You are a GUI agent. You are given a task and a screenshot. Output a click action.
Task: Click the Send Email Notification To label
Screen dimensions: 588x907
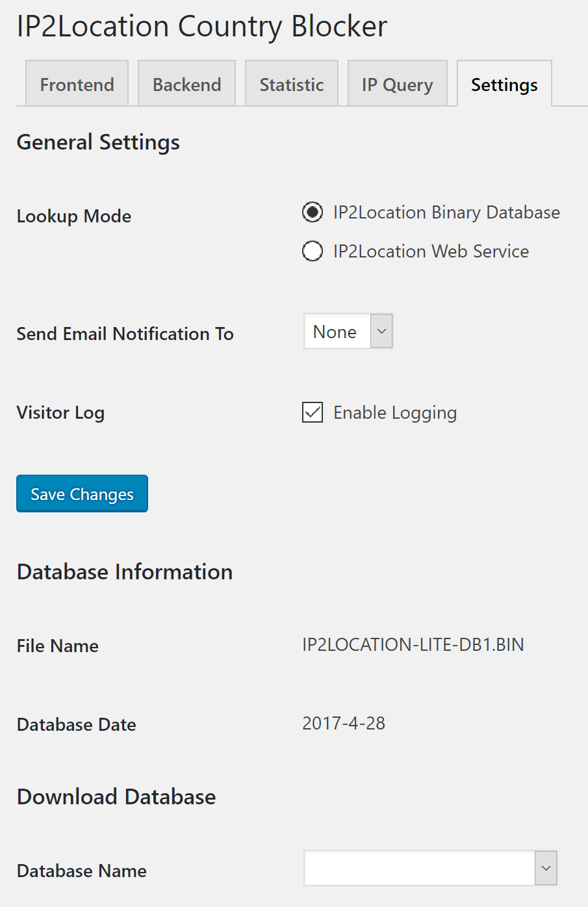coord(125,334)
